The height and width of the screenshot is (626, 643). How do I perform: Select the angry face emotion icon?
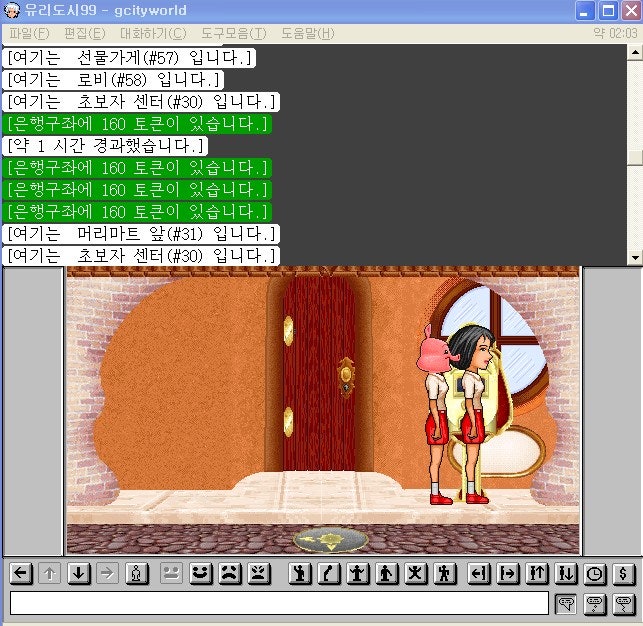[259, 574]
